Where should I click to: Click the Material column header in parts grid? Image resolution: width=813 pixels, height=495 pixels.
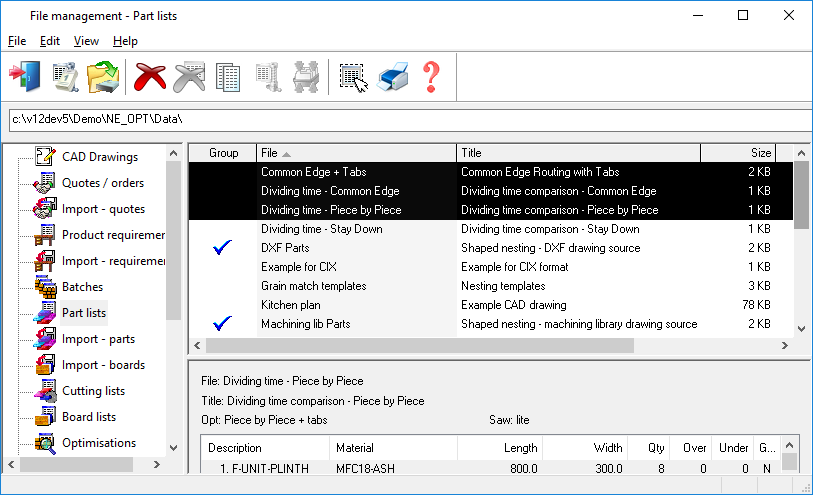394,448
